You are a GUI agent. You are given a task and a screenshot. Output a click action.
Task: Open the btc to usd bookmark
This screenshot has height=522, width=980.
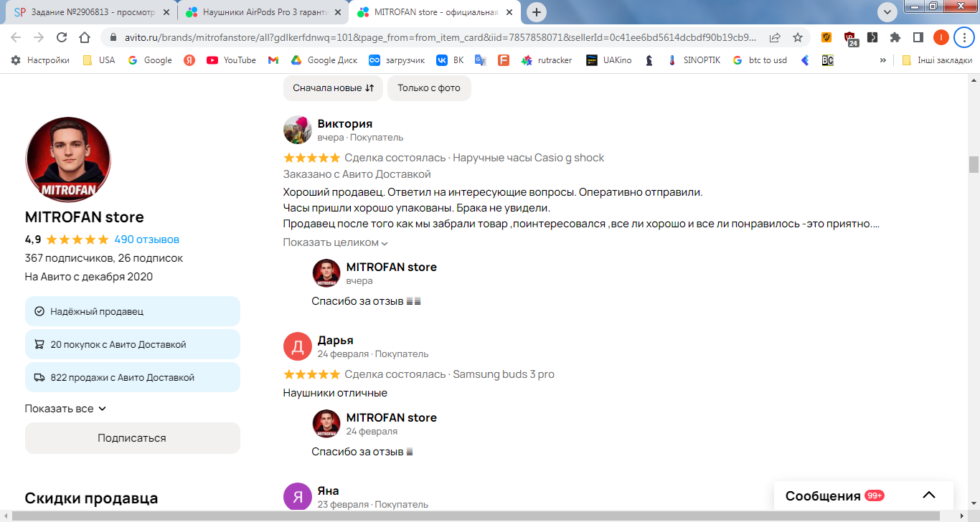[x=759, y=60]
